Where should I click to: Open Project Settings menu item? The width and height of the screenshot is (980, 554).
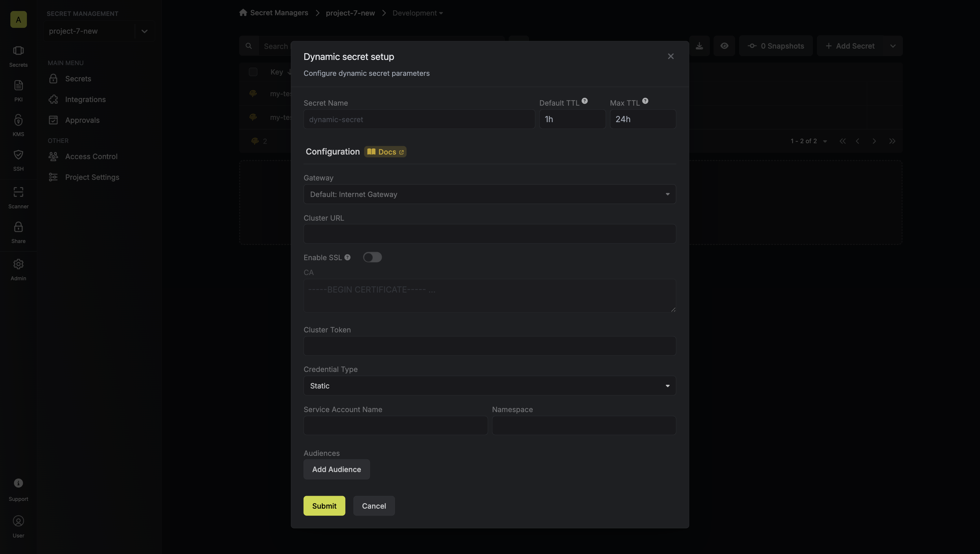92,177
